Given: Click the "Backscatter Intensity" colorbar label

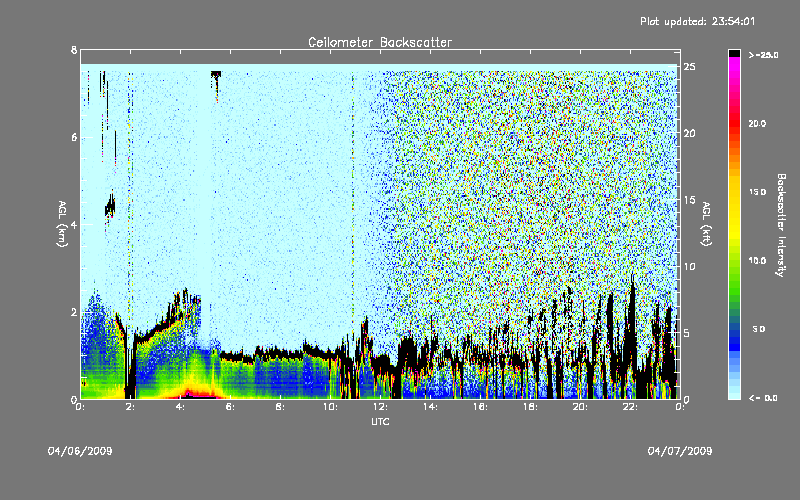Looking at the screenshot, I should point(781,225).
